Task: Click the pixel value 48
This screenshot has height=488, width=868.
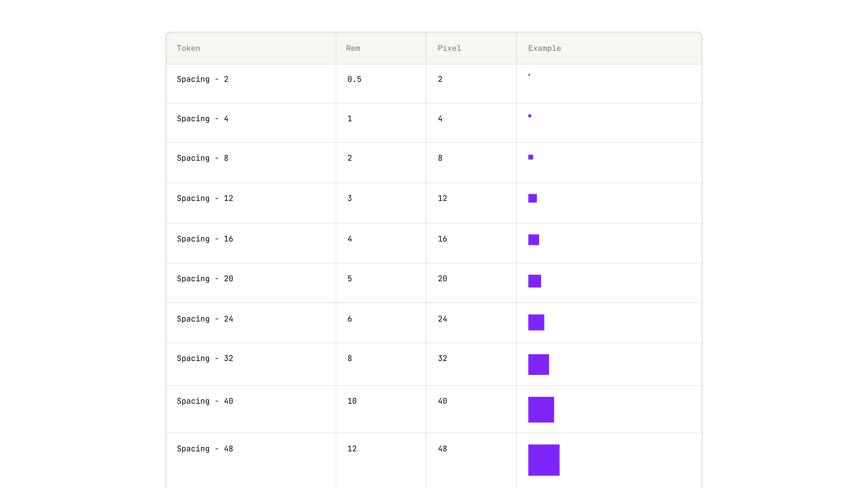Action: coord(442,449)
